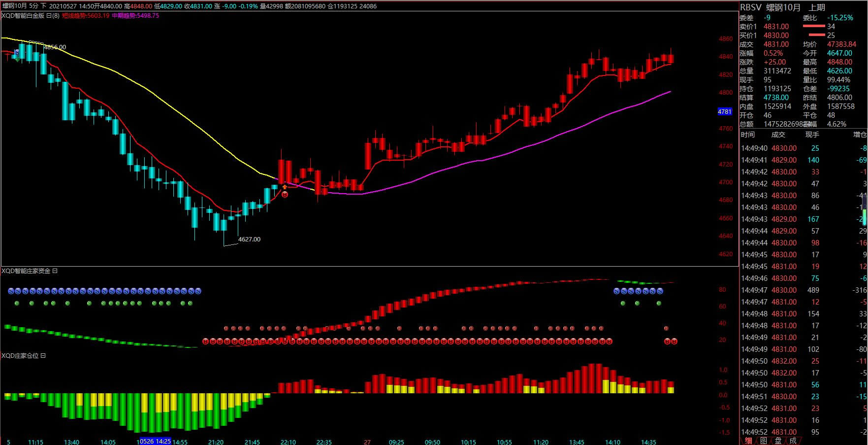Collapse the XQD庄家仓位 panel box icon
Screen dimensions: 868x445
pos(43,356)
